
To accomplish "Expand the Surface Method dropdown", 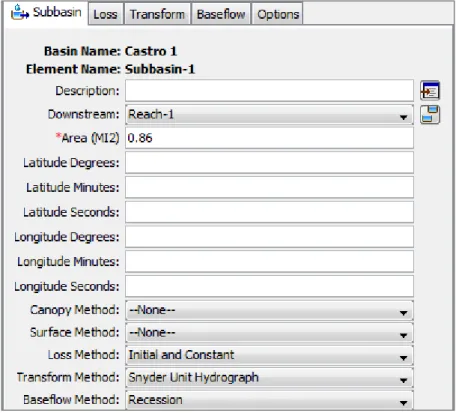I will pyautogui.click(x=269, y=332).
